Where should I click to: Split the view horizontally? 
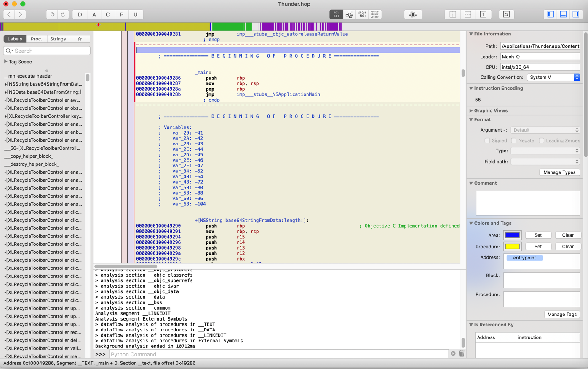pyautogui.click(x=468, y=14)
